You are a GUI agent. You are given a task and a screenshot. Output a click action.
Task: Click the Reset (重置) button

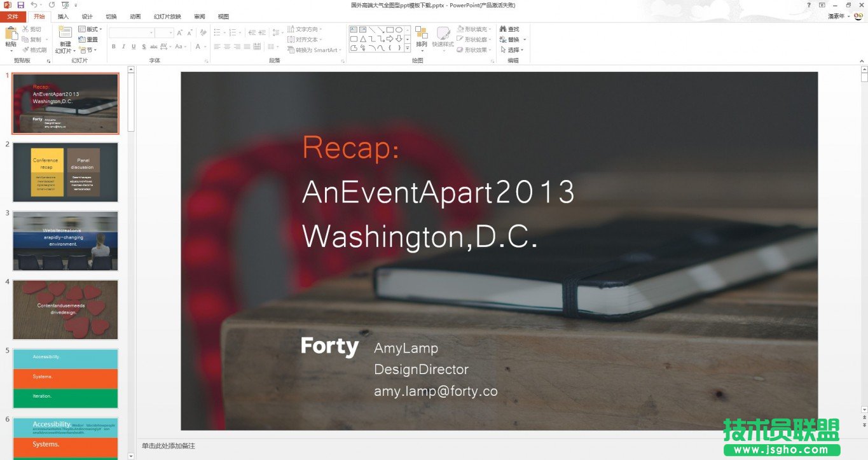(x=88, y=39)
